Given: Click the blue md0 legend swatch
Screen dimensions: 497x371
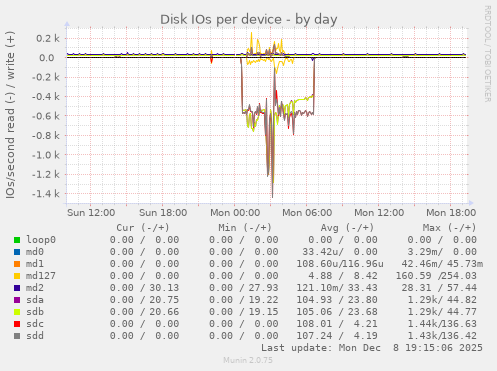Looking at the screenshot, I should click(17, 252).
